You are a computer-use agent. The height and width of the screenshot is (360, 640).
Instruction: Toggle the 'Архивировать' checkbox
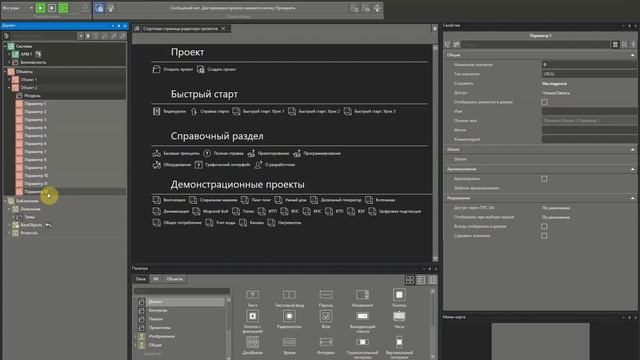tap(544, 179)
